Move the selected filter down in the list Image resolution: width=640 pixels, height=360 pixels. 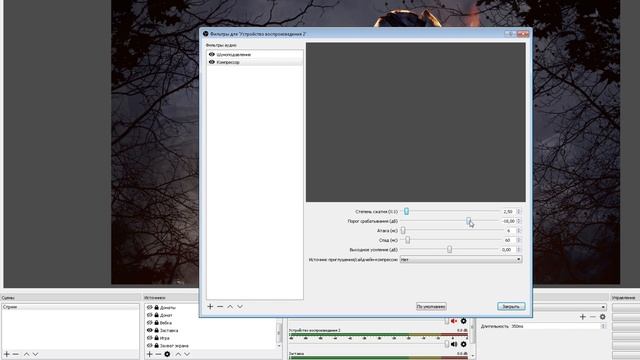[x=240, y=307]
